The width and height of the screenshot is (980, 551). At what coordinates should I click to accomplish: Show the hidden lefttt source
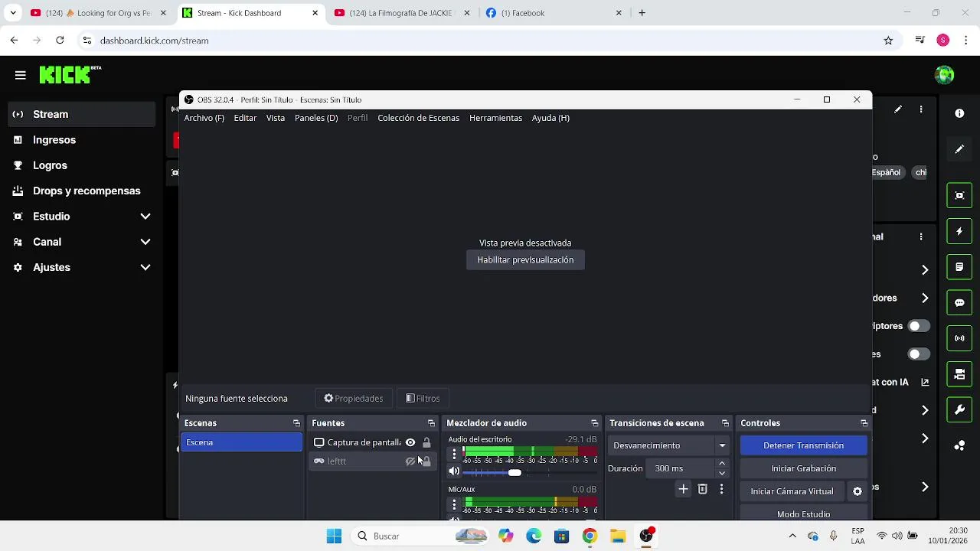(410, 461)
